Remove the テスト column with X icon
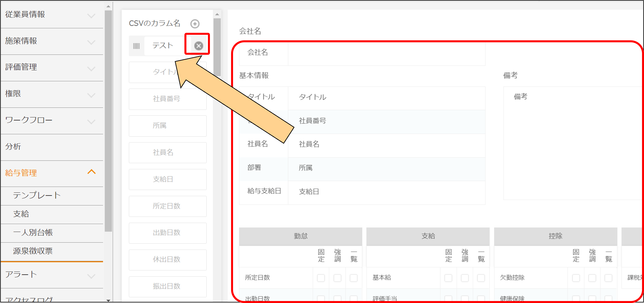Image resolution: width=644 pixels, height=303 pixels. pos(198,46)
